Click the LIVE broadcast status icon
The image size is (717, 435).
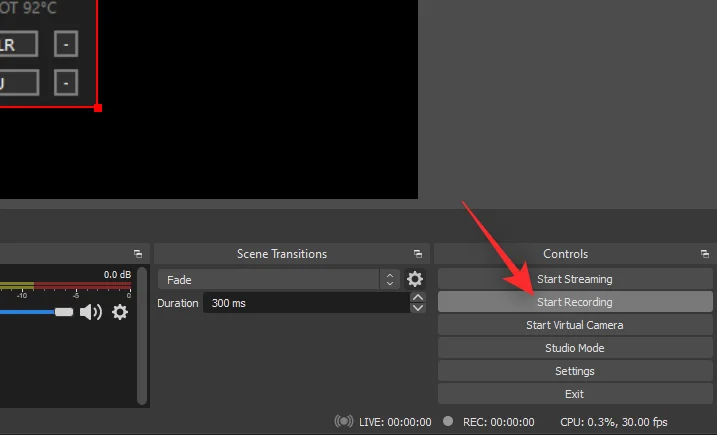(x=344, y=422)
